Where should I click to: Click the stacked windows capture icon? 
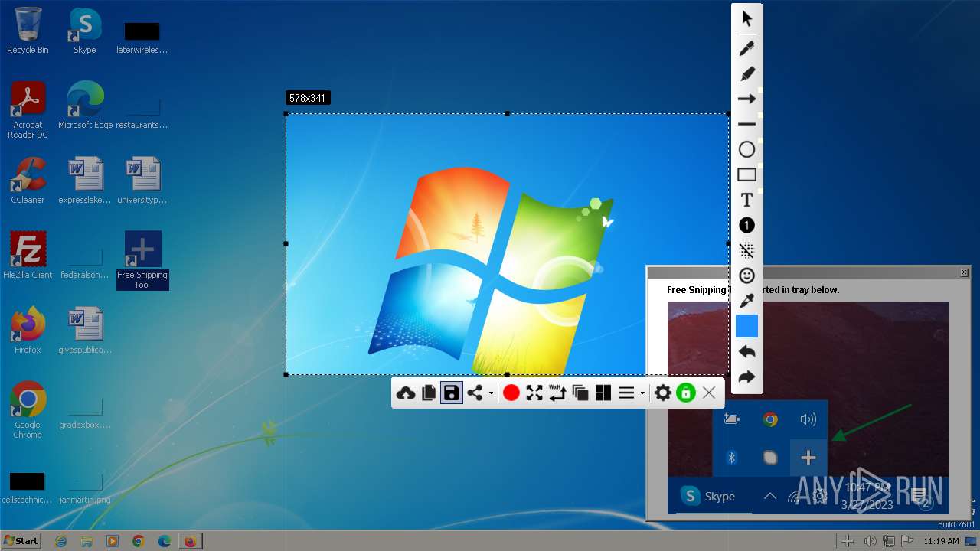580,393
